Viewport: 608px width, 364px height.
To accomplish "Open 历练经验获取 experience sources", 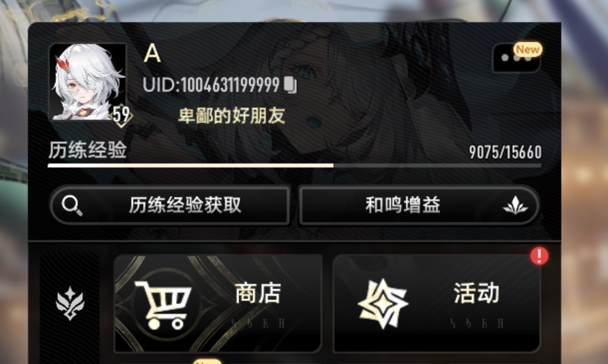I will 170,205.
